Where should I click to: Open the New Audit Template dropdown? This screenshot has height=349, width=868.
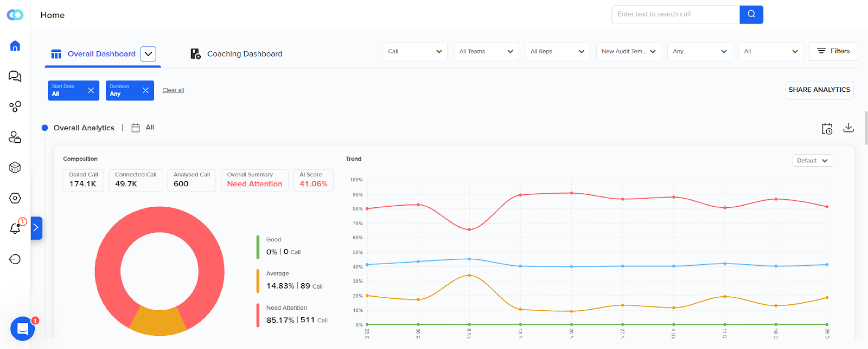tap(629, 51)
